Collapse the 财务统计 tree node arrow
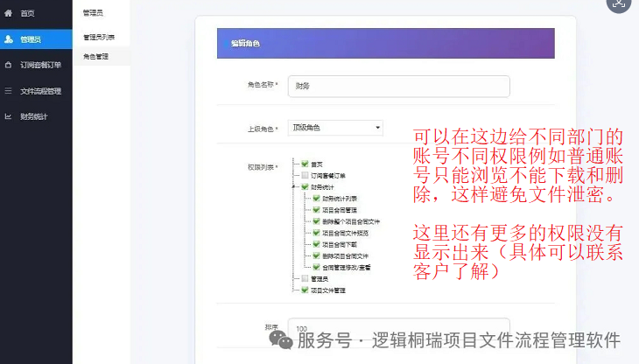 tap(293, 187)
